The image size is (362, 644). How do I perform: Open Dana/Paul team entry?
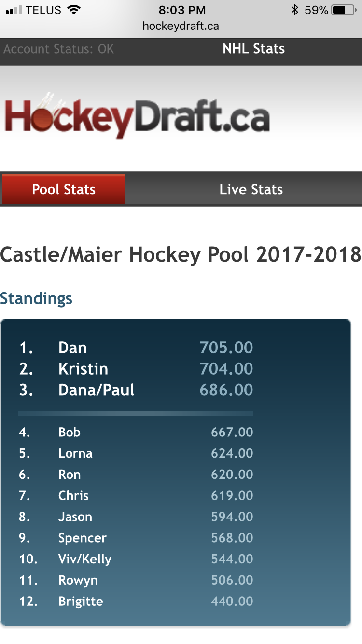[x=97, y=390]
